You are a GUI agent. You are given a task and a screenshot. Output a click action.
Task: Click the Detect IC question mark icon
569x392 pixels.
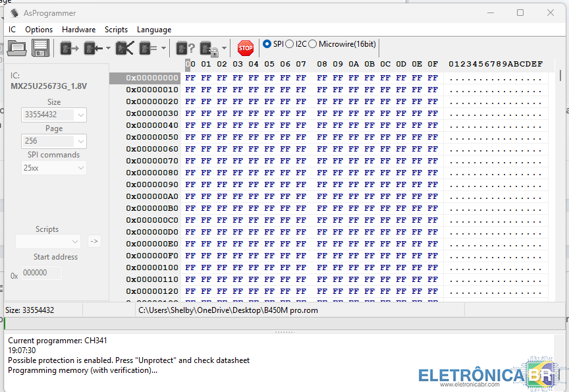185,47
